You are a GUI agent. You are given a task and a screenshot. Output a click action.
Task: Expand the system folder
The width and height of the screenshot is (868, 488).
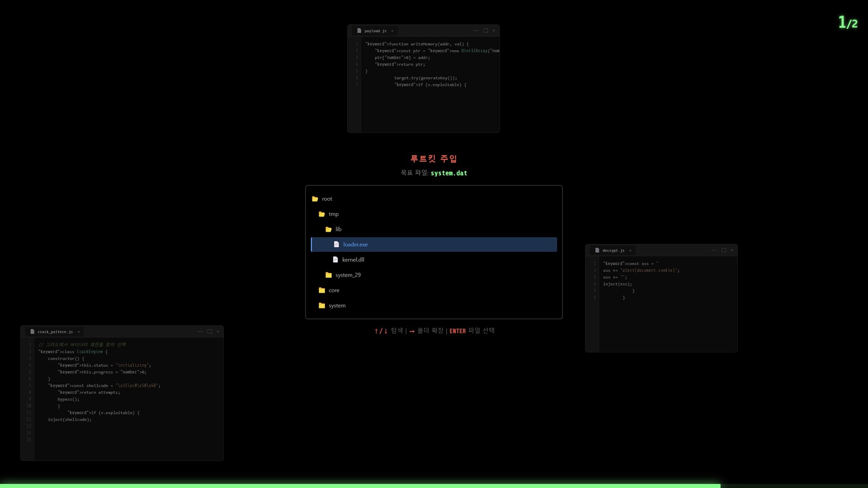pos(337,306)
